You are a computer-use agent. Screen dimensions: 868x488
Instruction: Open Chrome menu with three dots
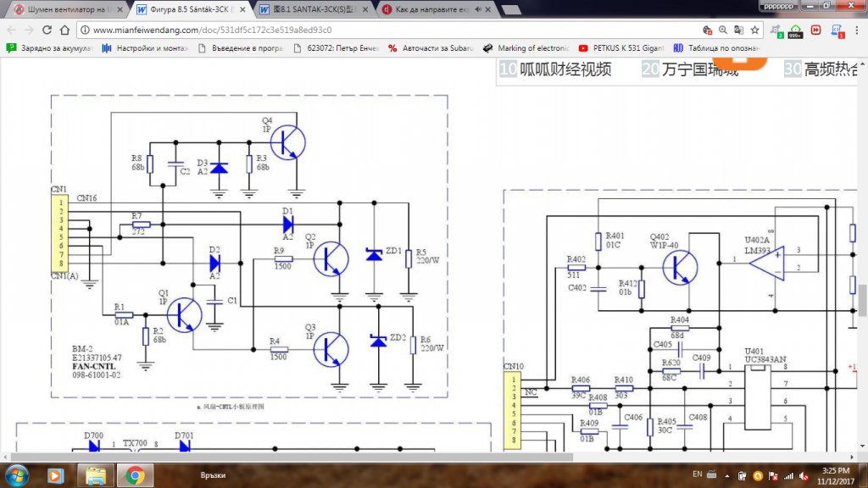(856, 30)
